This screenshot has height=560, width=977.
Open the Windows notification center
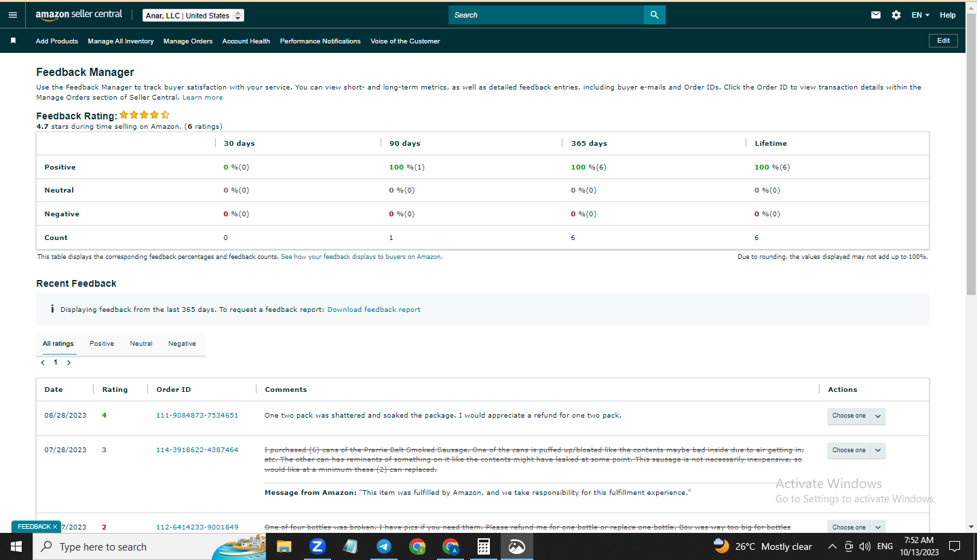(954, 546)
